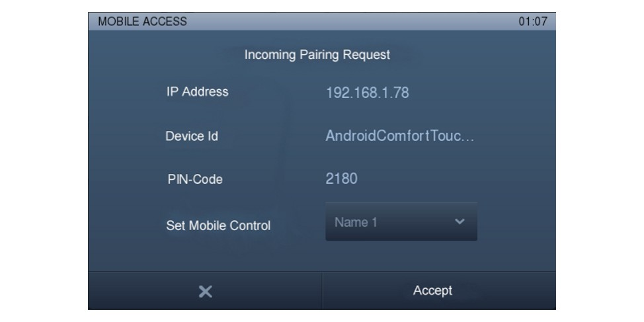This screenshot has height=322, width=644.
Task: Click the 2180 PIN code value
Action: (x=341, y=179)
